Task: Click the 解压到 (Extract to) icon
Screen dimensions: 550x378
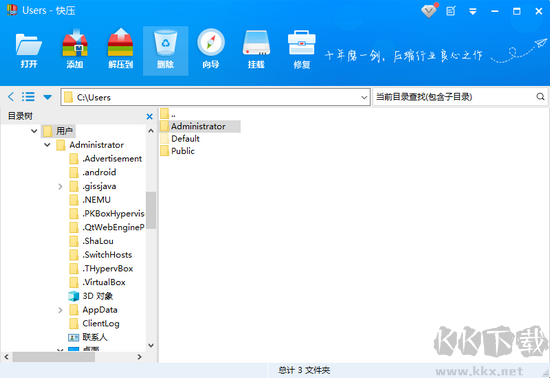Action: (120, 50)
